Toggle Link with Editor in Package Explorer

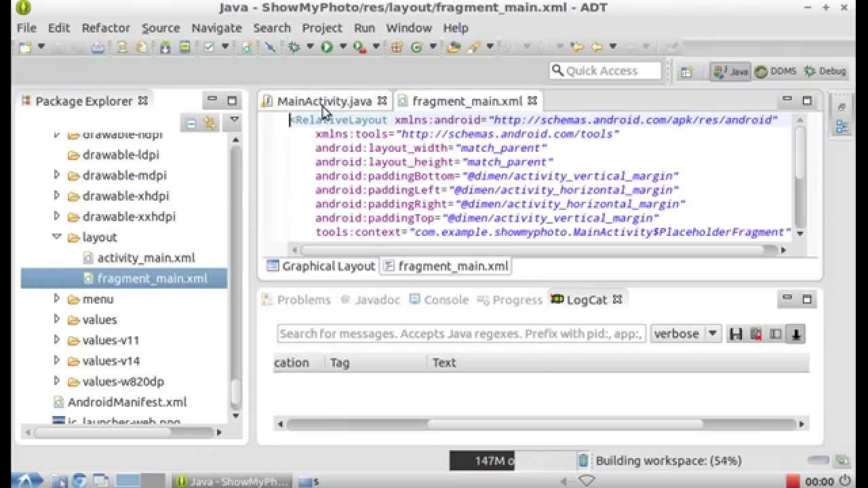point(210,123)
